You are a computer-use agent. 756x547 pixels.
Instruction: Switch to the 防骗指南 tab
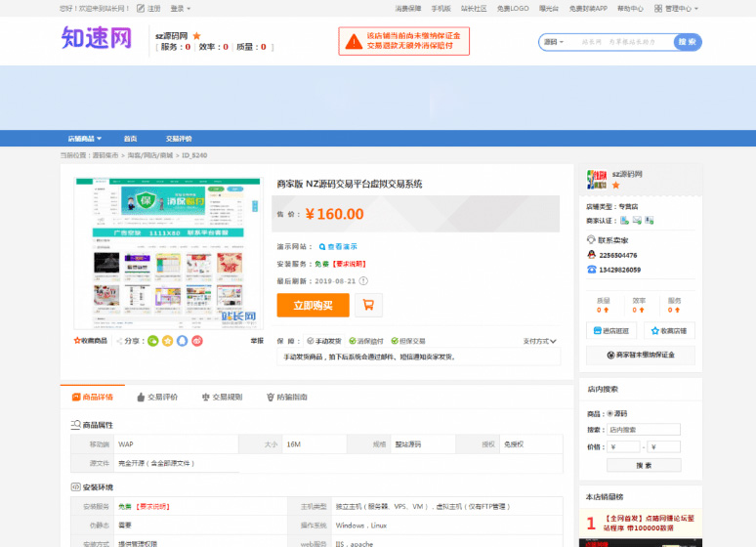(x=287, y=397)
